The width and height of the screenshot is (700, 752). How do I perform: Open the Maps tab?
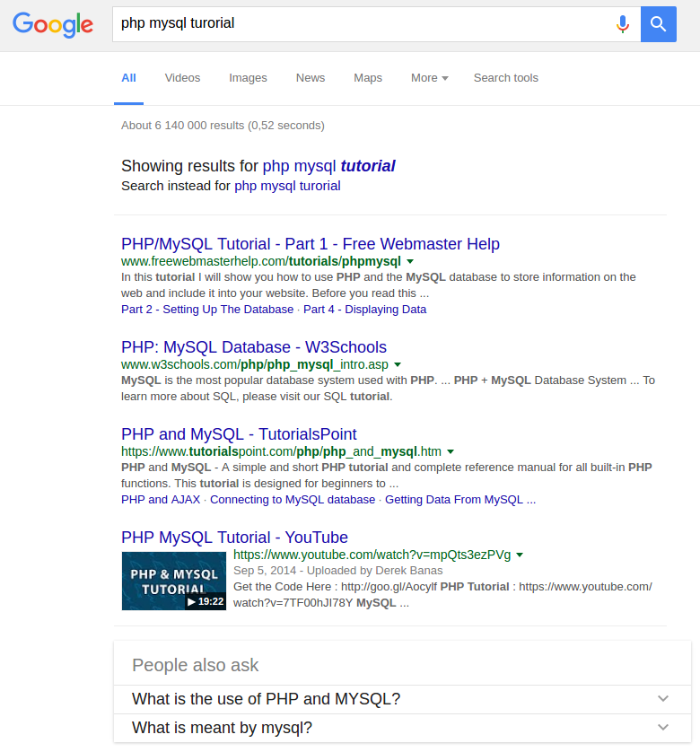368,78
